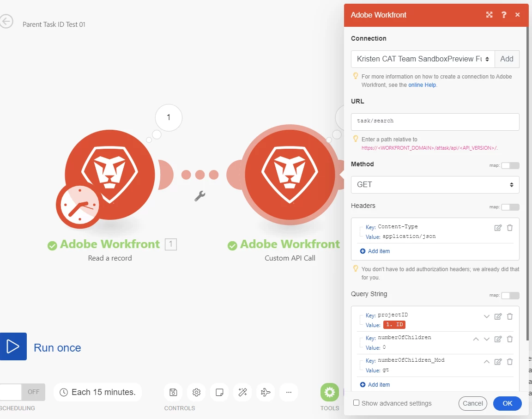532x419 pixels.
Task: Open the clock schedule on first module
Action: point(79,205)
